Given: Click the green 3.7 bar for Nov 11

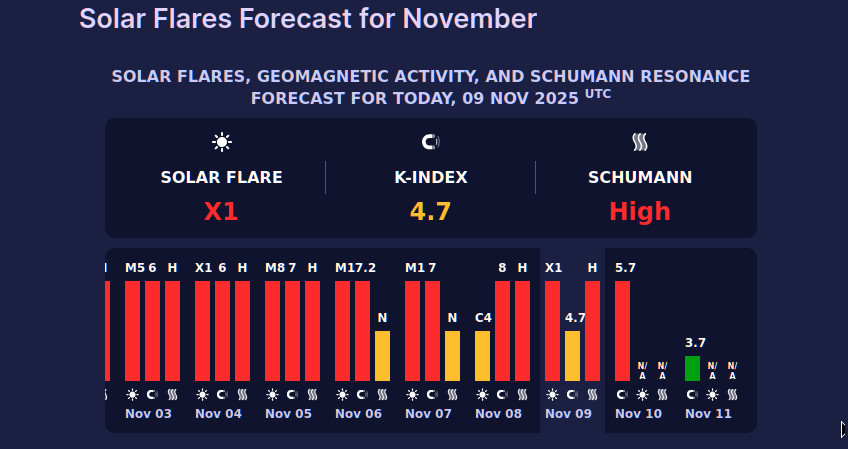Looking at the screenshot, I should click(692, 368).
